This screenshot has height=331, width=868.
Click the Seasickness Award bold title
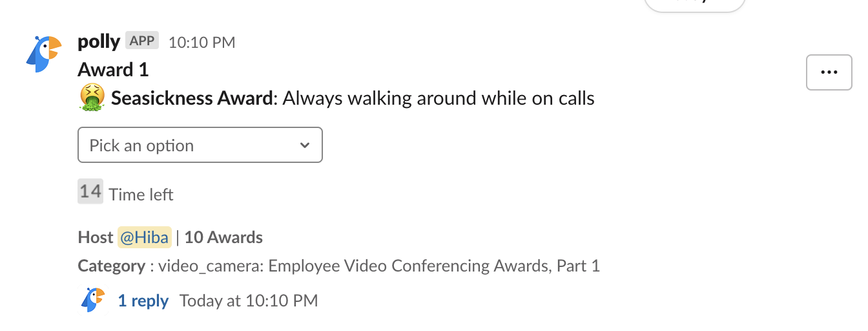pos(192,98)
